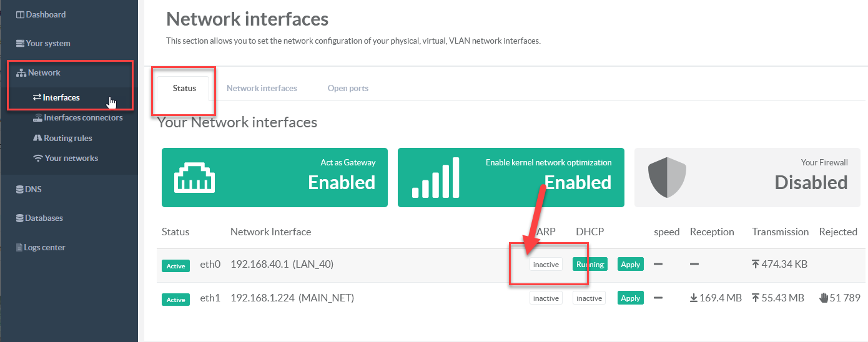Click the Ethernet port gateway icon

click(x=194, y=178)
